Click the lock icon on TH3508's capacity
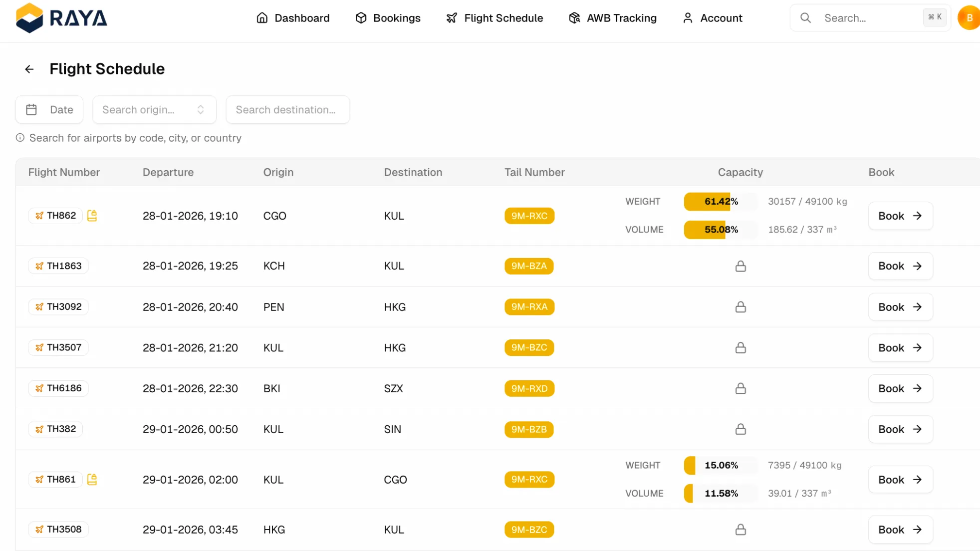Viewport: 980px width, 551px height. (x=740, y=530)
